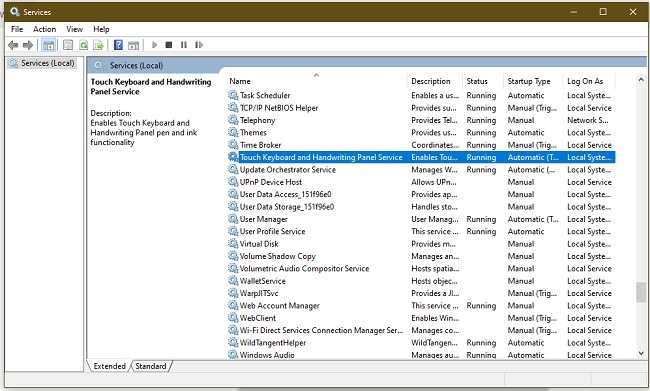Open the Properties toolbar icon
Screen dimensions: 650x391
click(x=68, y=45)
